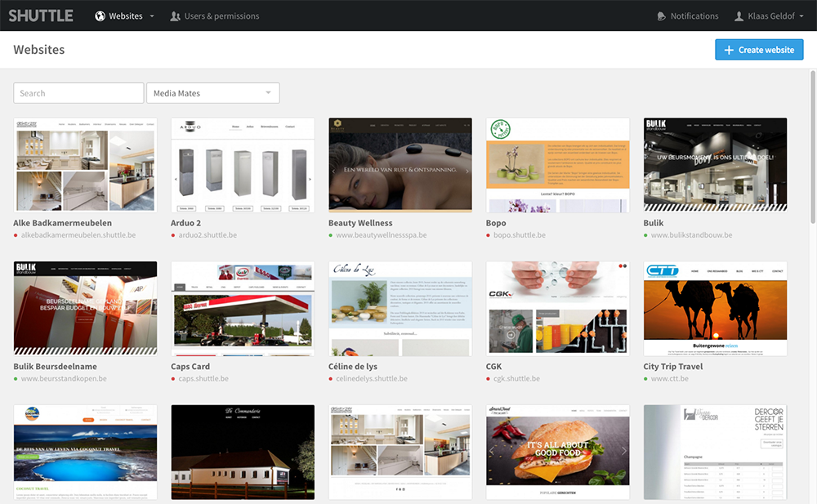The width and height of the screenshot is (817, 504).
Task: Open the Klaas Geldof account caret
Action: (x=801, y=16)
